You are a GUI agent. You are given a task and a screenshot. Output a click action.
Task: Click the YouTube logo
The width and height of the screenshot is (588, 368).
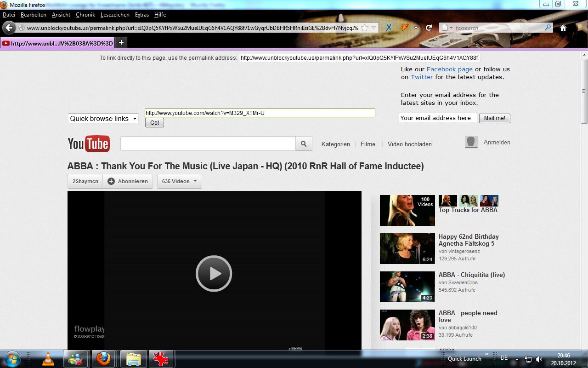(x=89, y=144)
